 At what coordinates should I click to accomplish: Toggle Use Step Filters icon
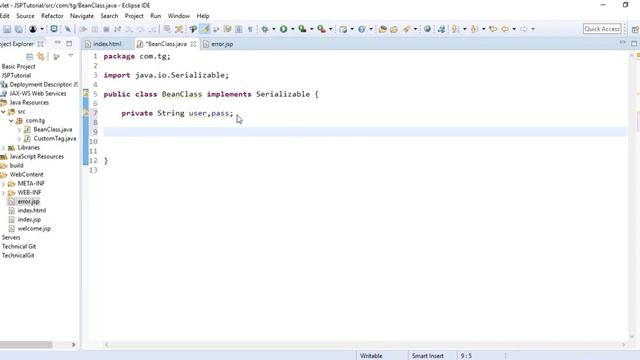[x=179, y=29]
